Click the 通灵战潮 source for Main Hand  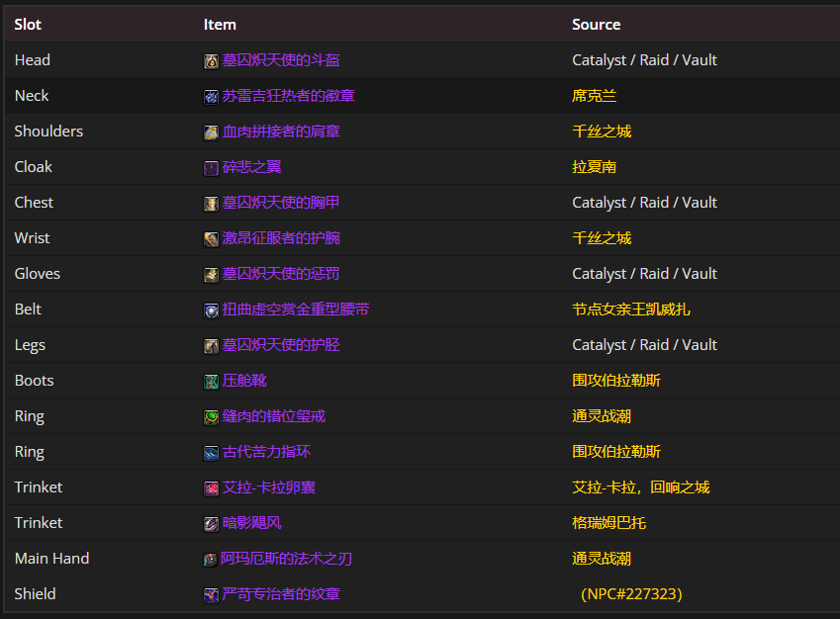602,559
